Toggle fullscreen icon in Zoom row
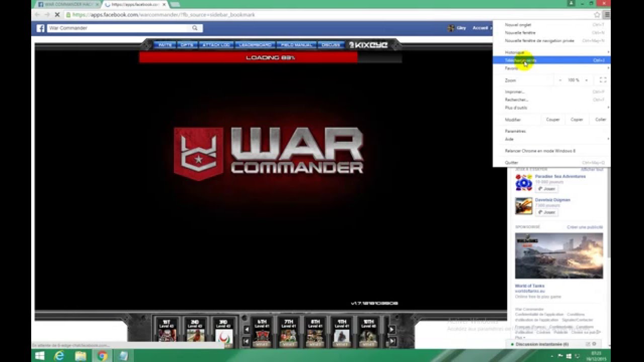Image resolution: width=644 pixels, height=362 pixels. [x=603, y=80]
